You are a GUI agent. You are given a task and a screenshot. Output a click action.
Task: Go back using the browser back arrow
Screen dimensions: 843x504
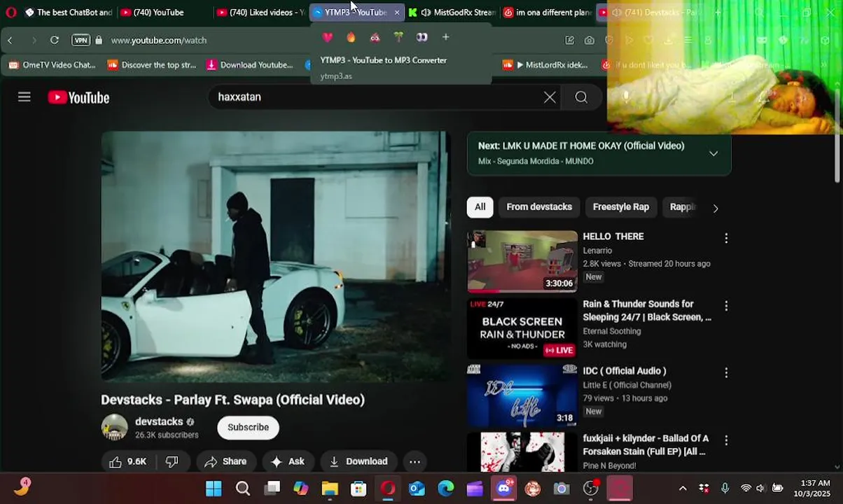point(10,40)
